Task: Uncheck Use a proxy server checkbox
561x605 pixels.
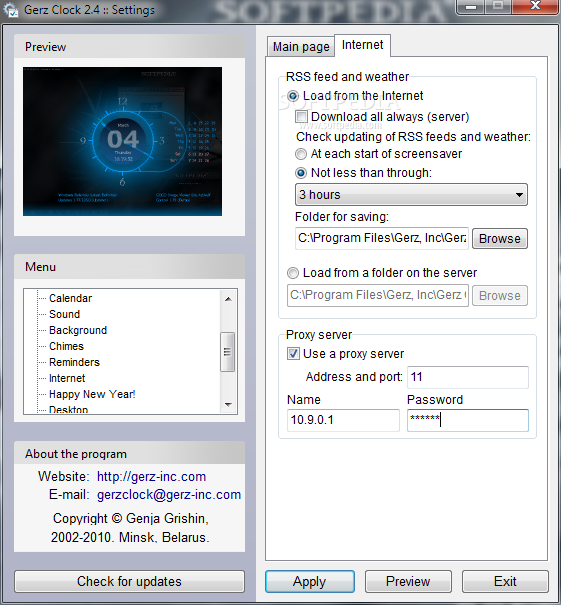Action: 293,353
